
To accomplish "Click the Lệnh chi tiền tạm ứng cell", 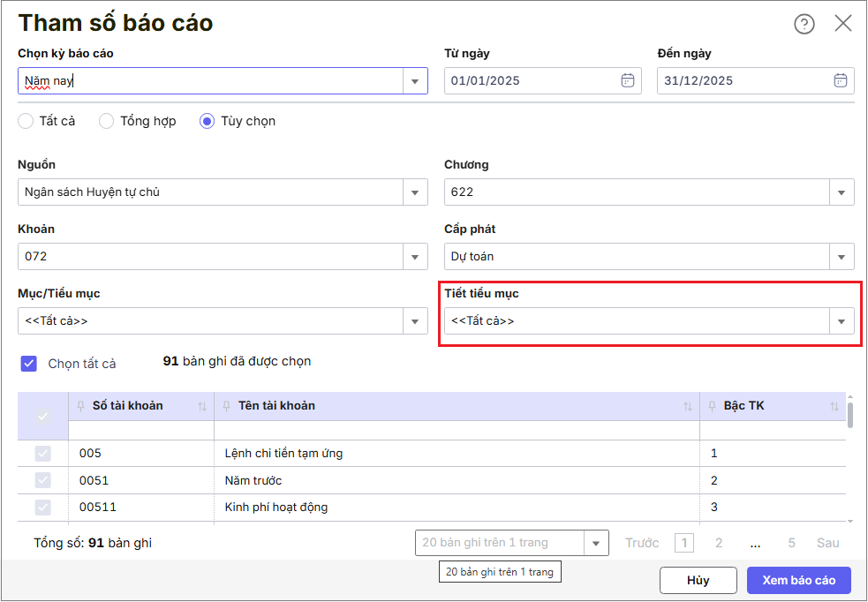I will coord(457,454).
